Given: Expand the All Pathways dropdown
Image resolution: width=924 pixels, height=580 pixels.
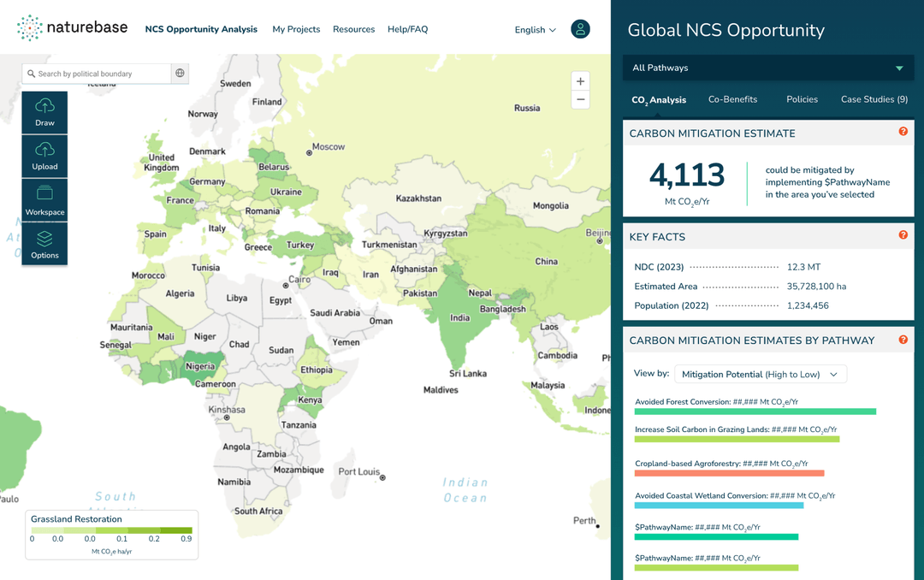Looking at the screenshot, I should pyautogui.click(x=767, y=68).
